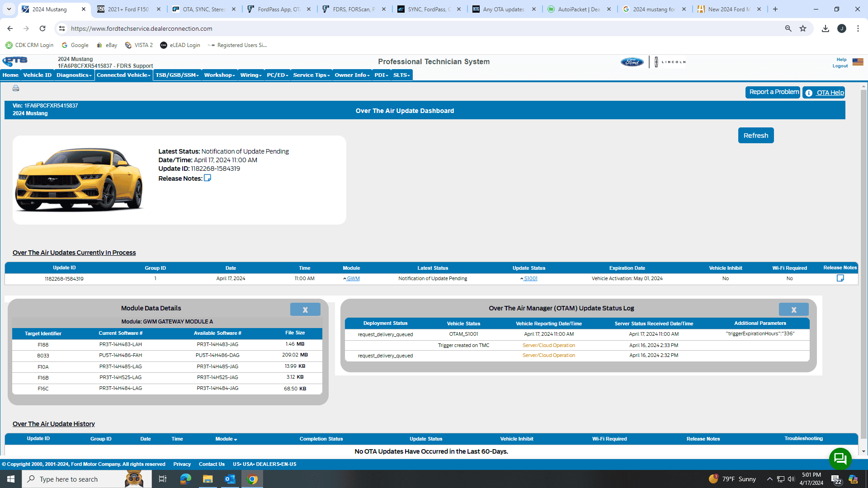868x488 pixels.
Task: Sort history by the Module column header
Action: click(226, 439)
